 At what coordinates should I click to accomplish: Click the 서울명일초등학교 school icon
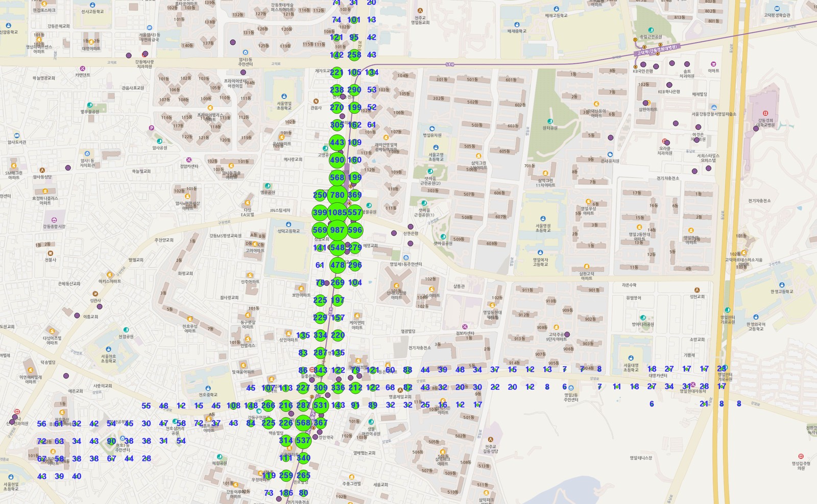pyautogui.click(x=284, y=96)
